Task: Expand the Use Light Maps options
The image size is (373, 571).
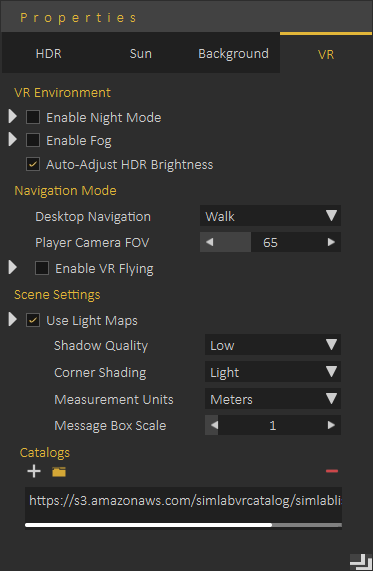Action: pyautogui.click(x=13, y=319)
